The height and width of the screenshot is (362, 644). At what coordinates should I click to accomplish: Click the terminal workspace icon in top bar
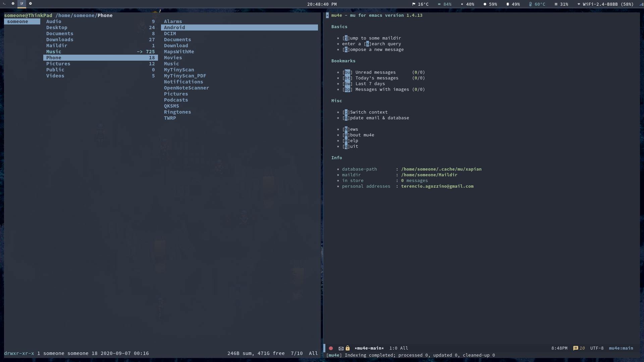pos(4,4)
